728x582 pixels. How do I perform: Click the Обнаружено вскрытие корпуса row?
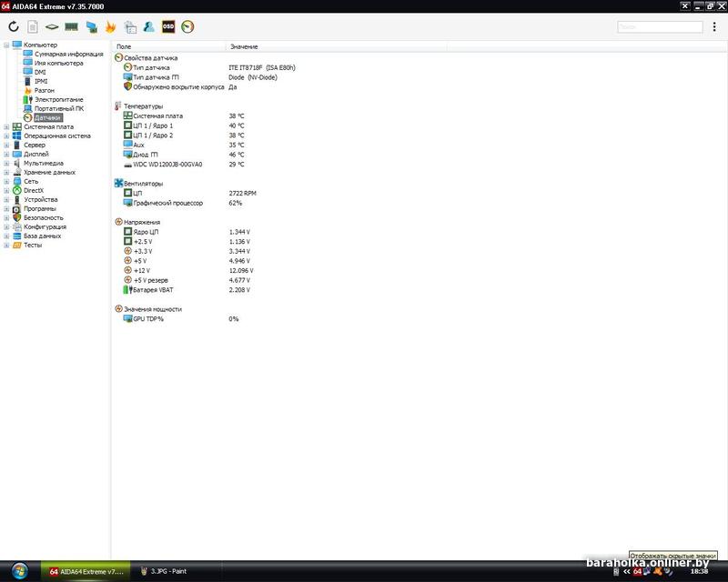tap(180, 87)
